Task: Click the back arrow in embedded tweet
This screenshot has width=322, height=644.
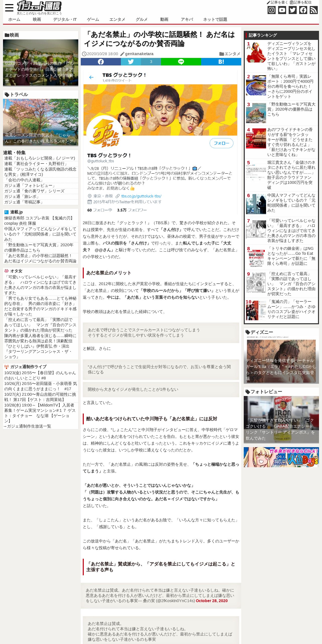Action: coord(91,77)
